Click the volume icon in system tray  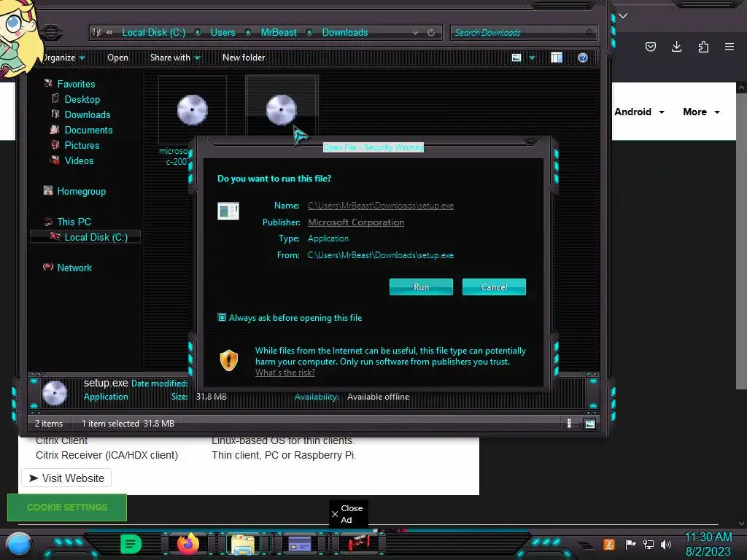click(666, 544)
